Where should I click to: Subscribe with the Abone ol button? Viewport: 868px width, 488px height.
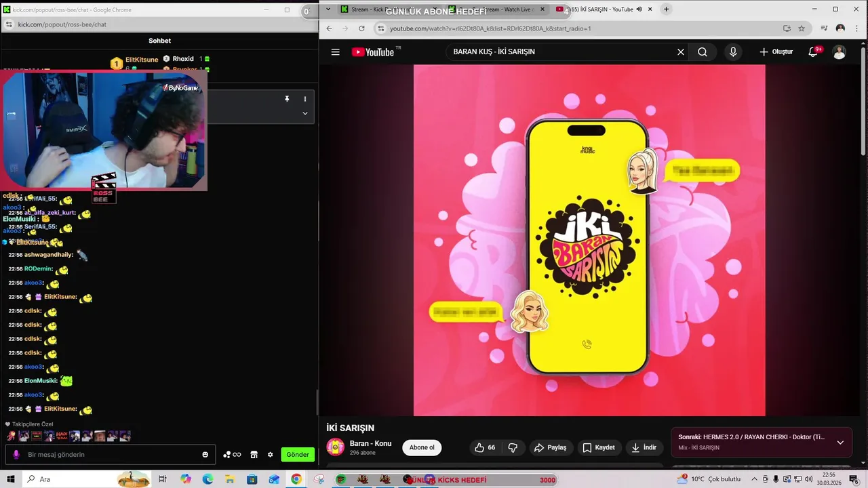(x=422, y=447)
